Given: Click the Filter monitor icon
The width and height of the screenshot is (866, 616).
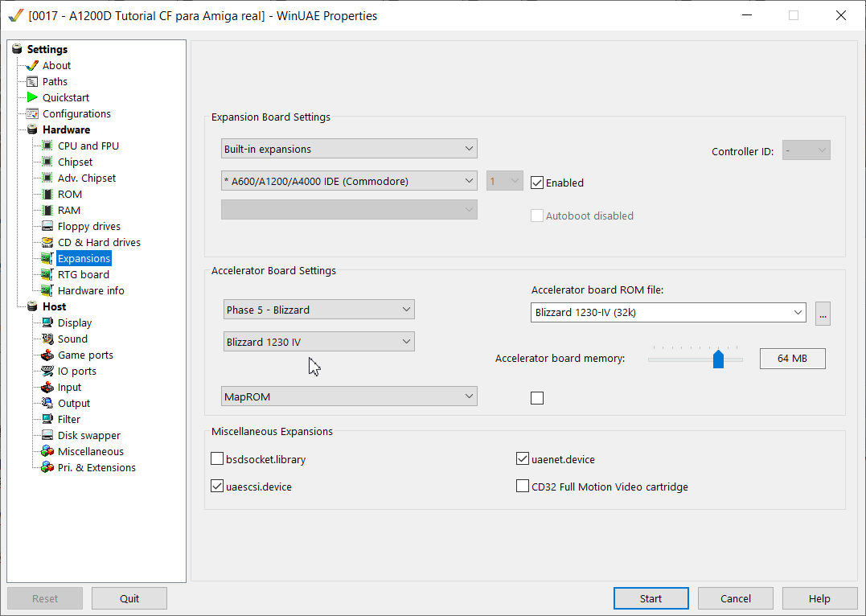Looking at the screenshot, I should pos(47,419).
